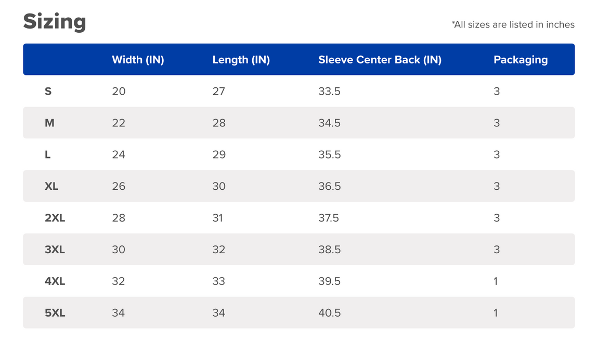Select sleeve value 35.5 in the L row
This screenshot has width=598, height=364.
point(329,155)
